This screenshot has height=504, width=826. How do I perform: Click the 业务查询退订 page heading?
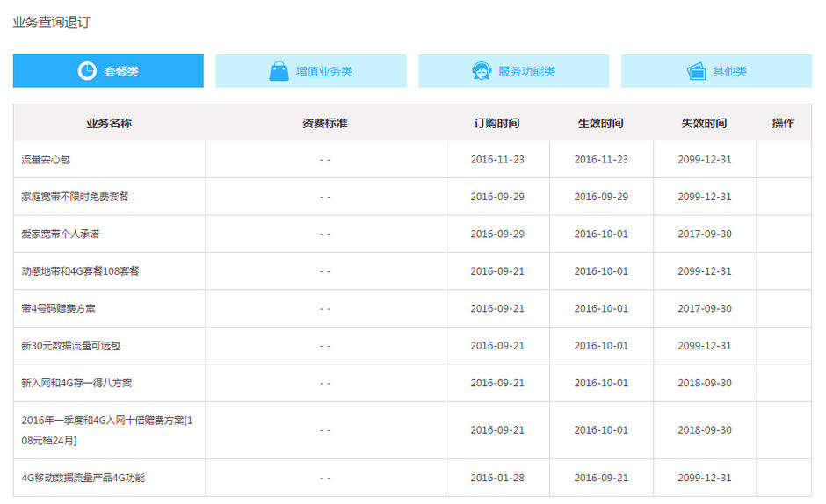[52, 22]
